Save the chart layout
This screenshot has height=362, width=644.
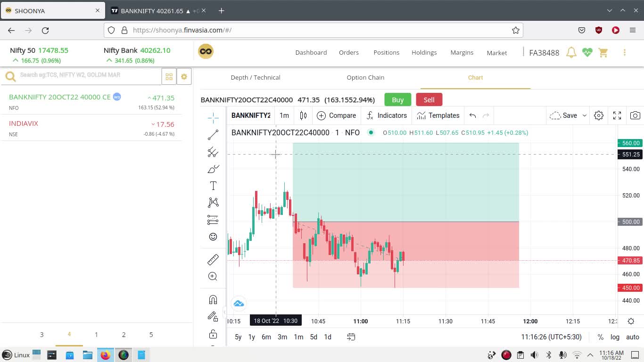(563, 115)
